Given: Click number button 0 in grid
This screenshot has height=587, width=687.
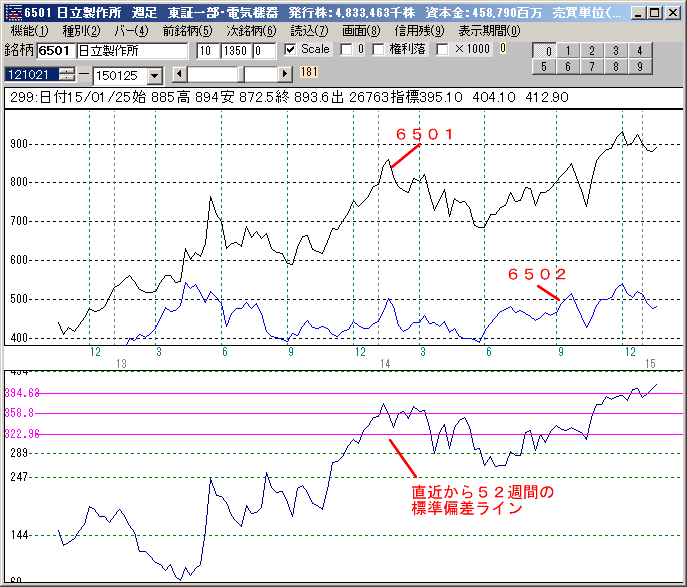Looking at the screenshot, I should pyautogui.click(x=544, y=51).
